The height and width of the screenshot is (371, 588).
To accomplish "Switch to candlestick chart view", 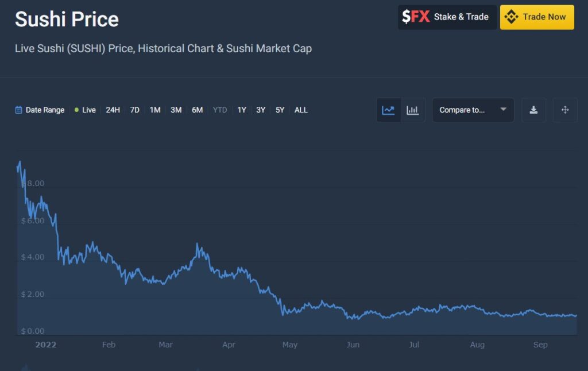I will [x=412, y=110].
